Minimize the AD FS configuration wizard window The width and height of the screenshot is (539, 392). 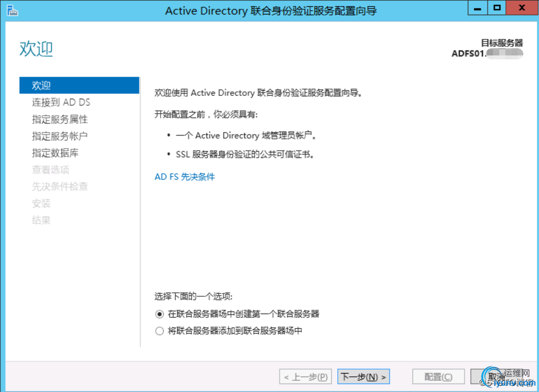click(477, 8)
